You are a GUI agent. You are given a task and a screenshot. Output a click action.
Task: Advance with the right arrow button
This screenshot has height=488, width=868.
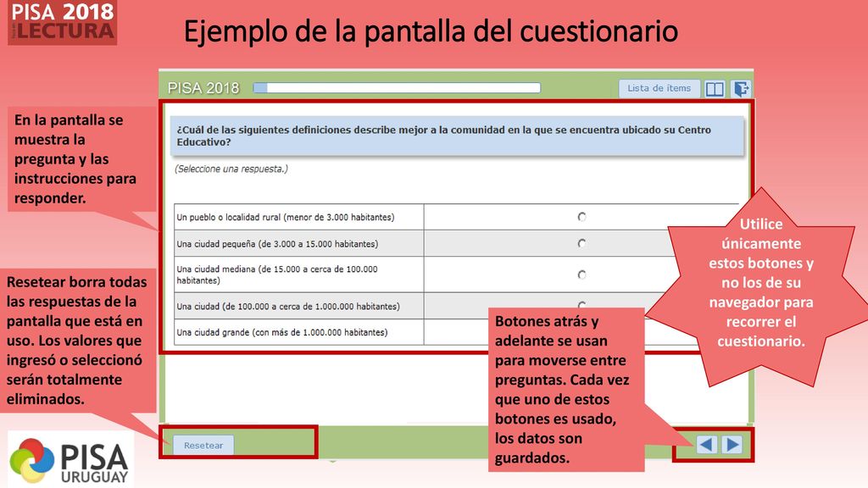coord(732,444)
